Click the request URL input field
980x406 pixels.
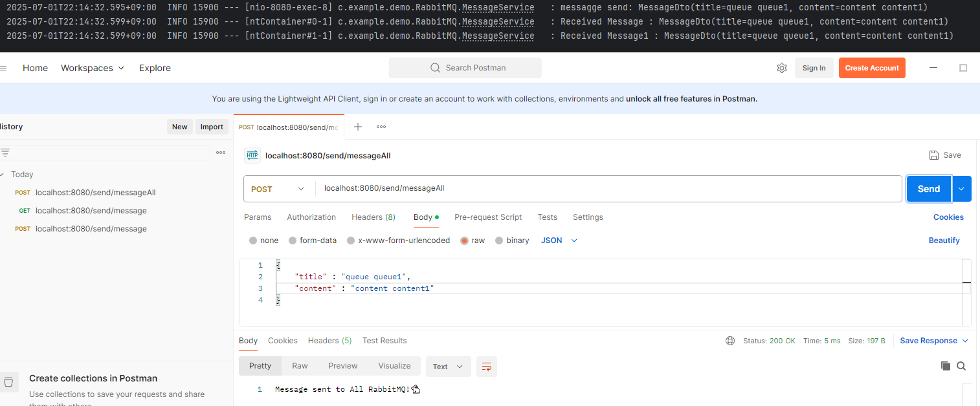(x=608, y=189)
